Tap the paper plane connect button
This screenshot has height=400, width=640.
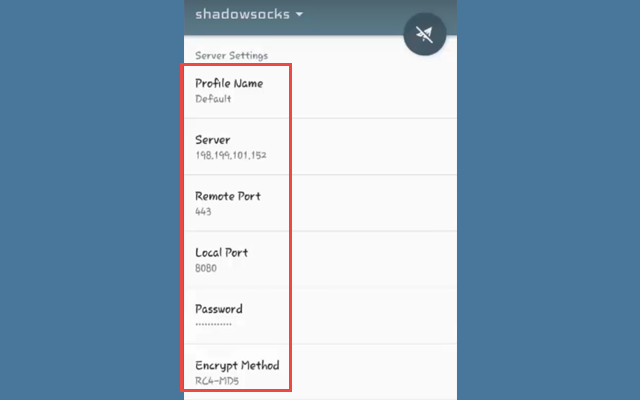pyautogui.click(x=424, y=36)
